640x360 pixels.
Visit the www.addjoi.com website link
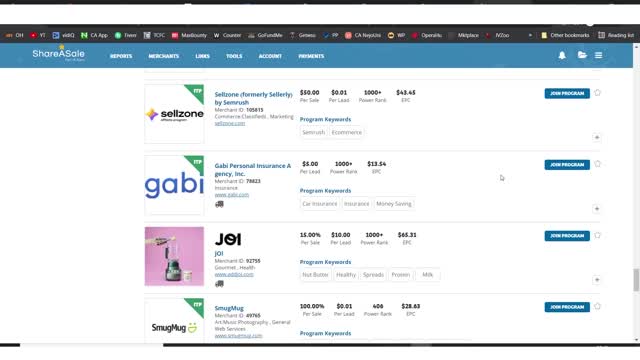coord(234,274)
